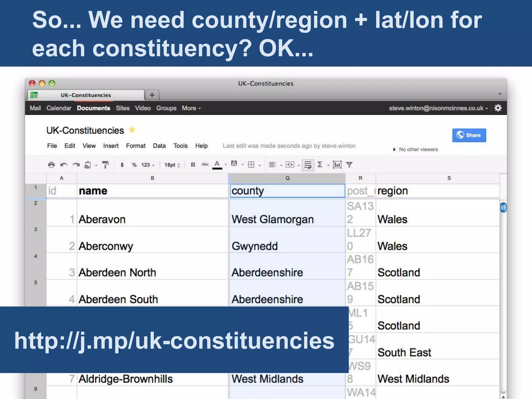Image resolution: width=532 pixels, height=399 pixels.
Task: Open a new browser tab
Action: pyautogui.click(x=152, y=95)
